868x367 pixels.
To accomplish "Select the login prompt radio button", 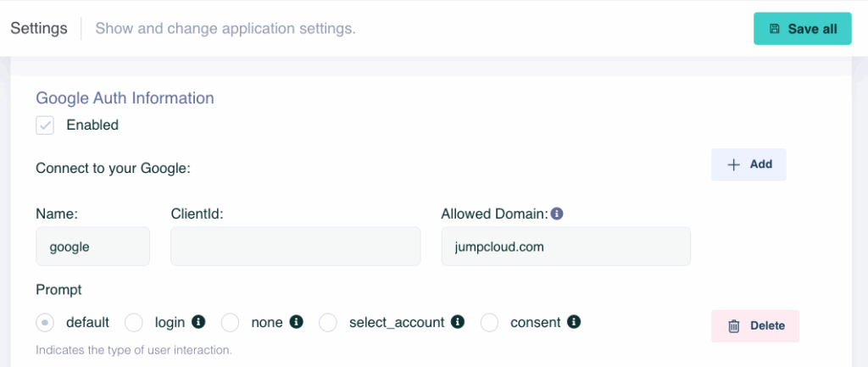I will tap(134, 322).
